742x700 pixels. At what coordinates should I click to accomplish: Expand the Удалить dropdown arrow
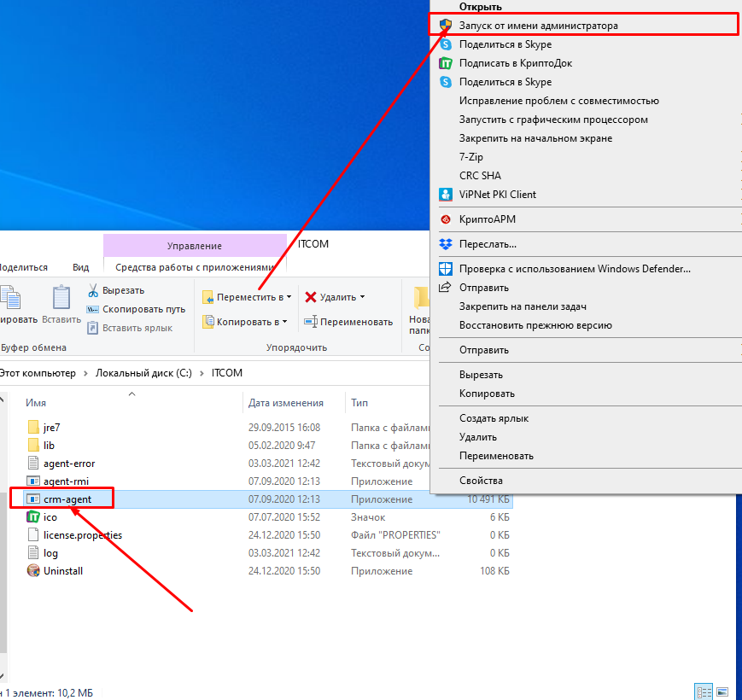click(x=362, y=297)
